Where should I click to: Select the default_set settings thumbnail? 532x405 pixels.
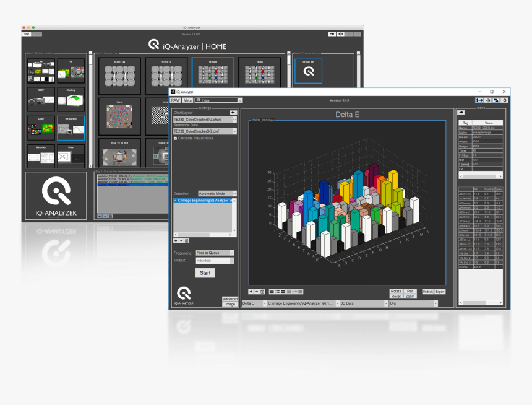pyautogui.click(x=309, y=71)
